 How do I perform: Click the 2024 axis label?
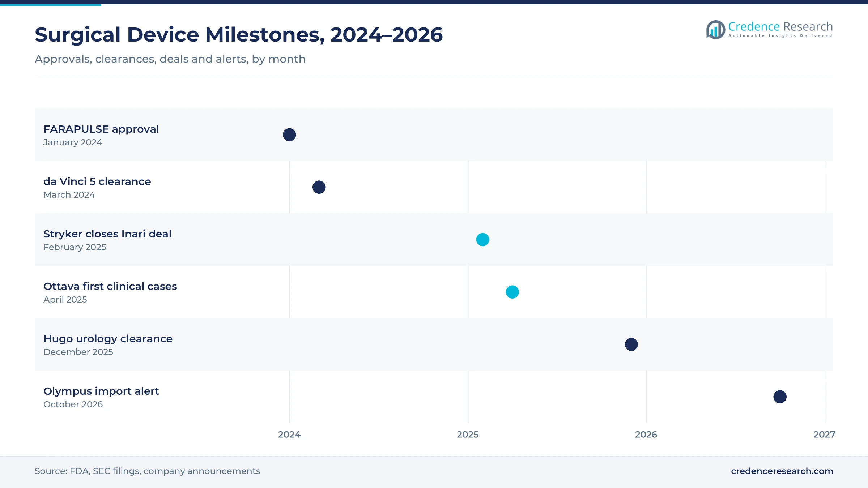[289, 435]
